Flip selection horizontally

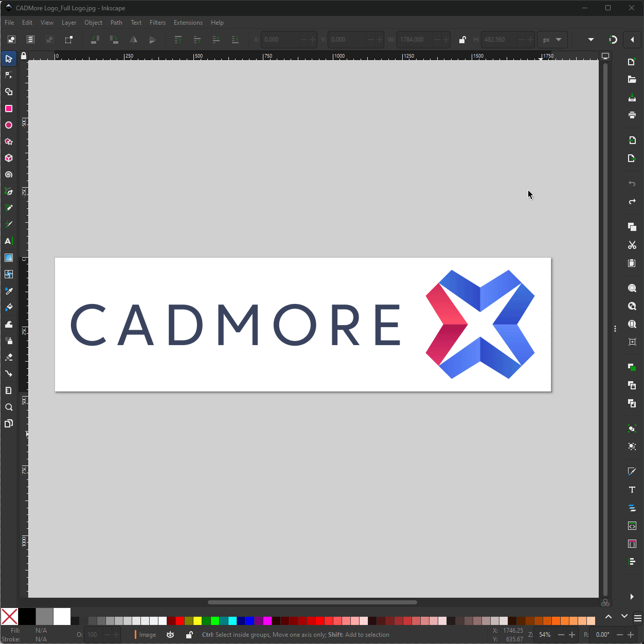tap(134, 40)
